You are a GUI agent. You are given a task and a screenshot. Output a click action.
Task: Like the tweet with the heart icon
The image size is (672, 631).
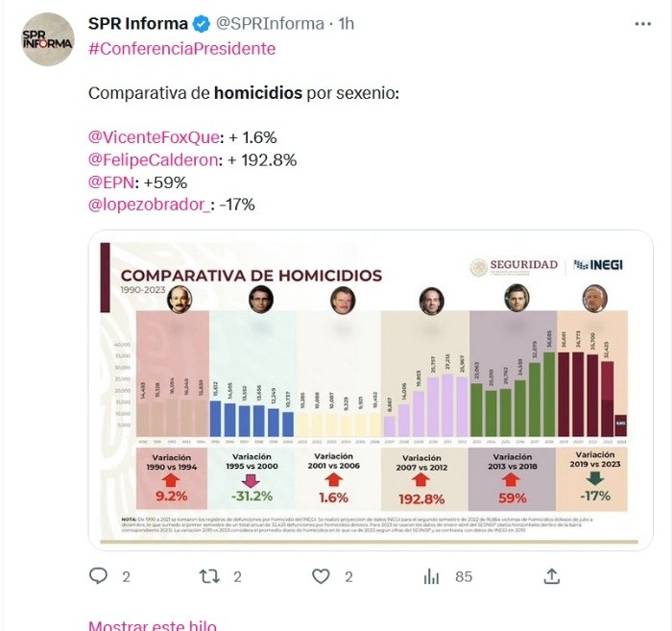click(321, 576)
